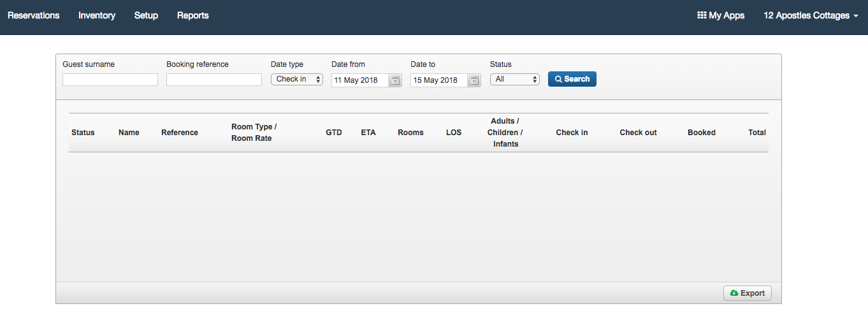Open the 12 Apostles Cottages account menu
This screenshot has height=313, width=868.
click(811, 15)
